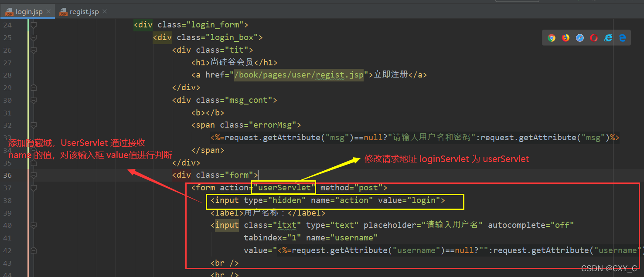Collapse the form tag at line 37
This screenshot has width=644, height=277.
click(34, 188)
